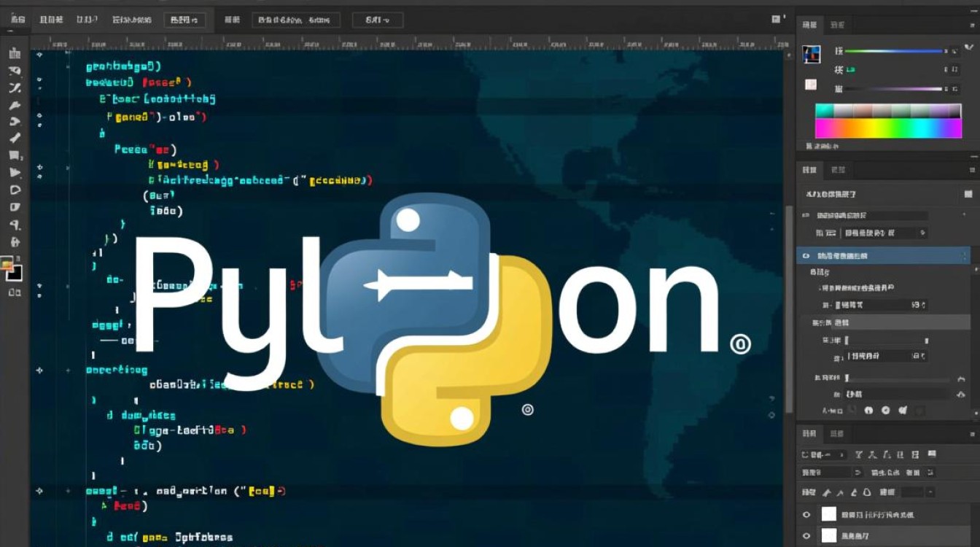Toggle visibility of the top layer
980x547 pixels.
click(x=806, y=513)
